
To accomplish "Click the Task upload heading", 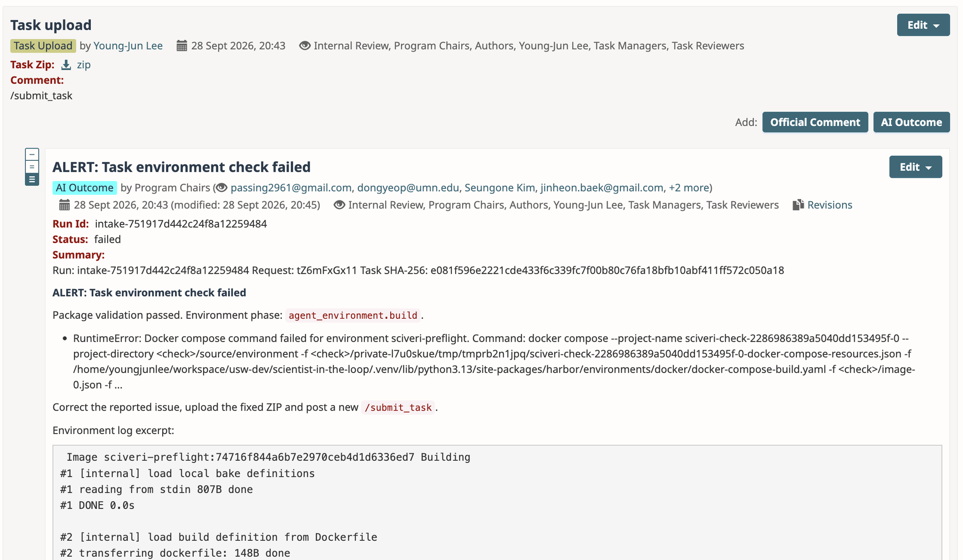I will click(51, 25).
